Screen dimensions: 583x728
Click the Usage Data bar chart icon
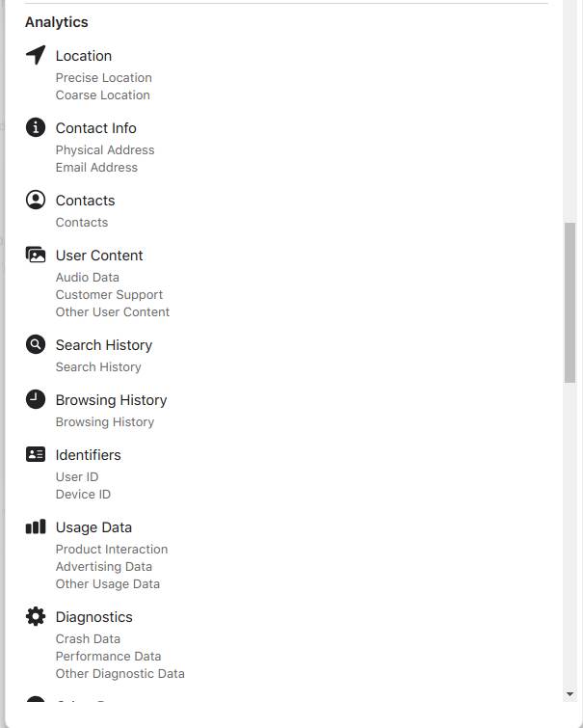click(36, 526)
